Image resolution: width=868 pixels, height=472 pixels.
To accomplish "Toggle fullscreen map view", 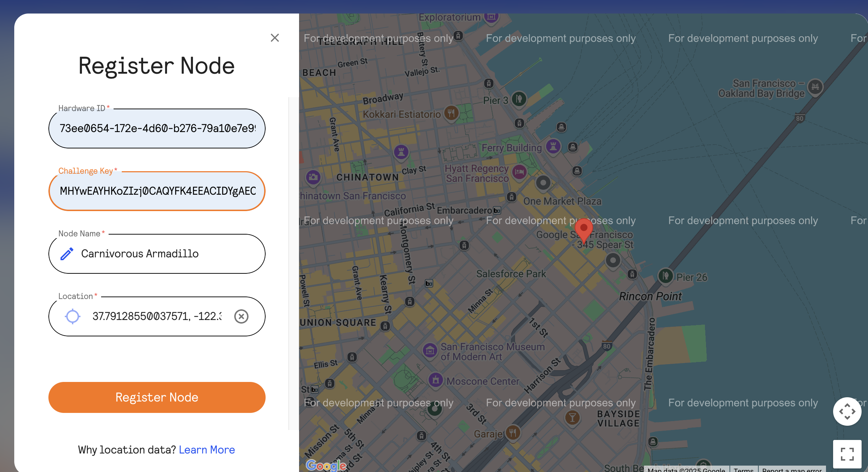I will (847, 454).
